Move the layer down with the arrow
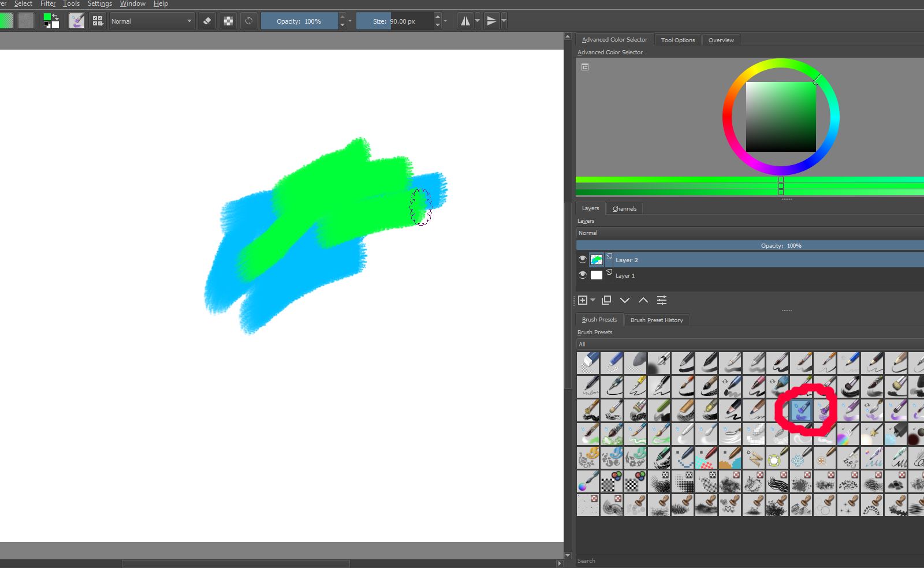This screenshot has width=924, height=568. pyautogui.click(x=625, y=300)
